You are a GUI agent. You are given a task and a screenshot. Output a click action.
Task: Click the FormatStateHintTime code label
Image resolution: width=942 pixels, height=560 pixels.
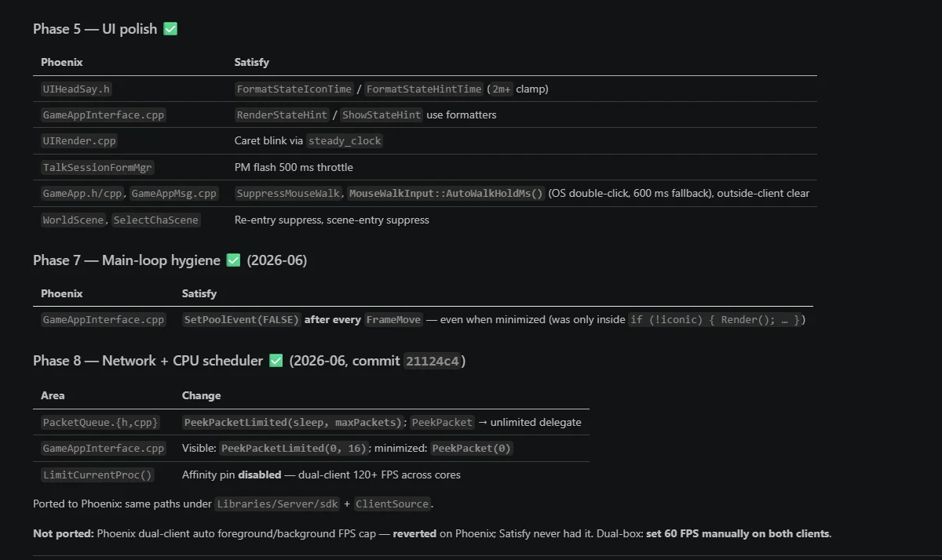(x=424, y=89)
